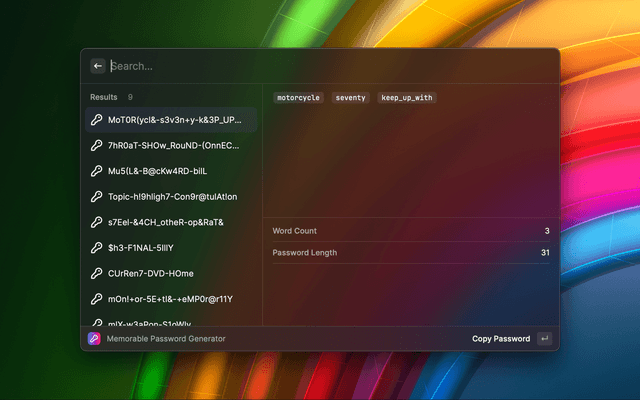Select the 7hR0aT-SHOw_RouND password result
The width and height of the screenshot is (640, 400).
point(174,145)
